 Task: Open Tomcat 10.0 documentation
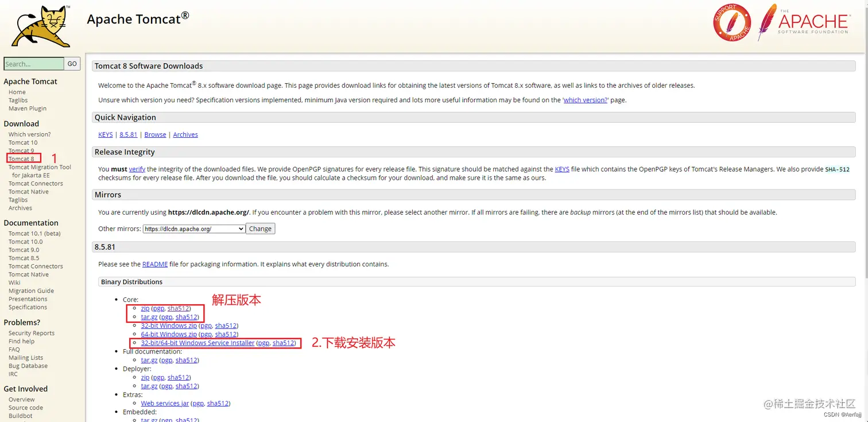[25, 242]
